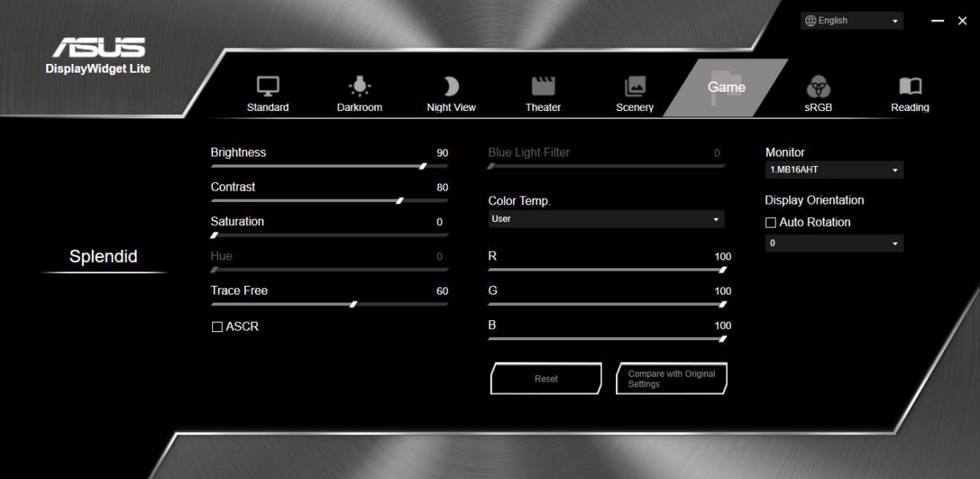Open the Color Temp. User dropdown
980x479 pixels.
click(607, 219)
